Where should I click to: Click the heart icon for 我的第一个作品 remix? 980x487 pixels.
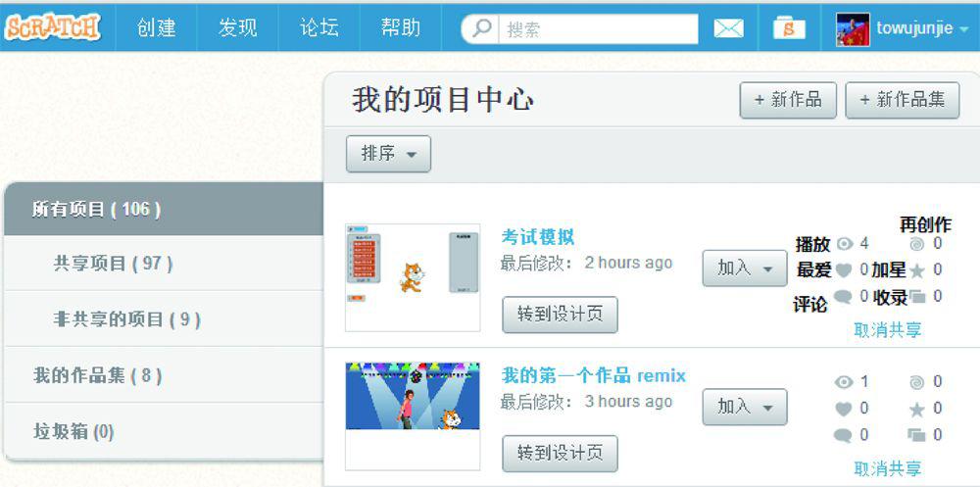pyautogui.click(x=844, y=409)
